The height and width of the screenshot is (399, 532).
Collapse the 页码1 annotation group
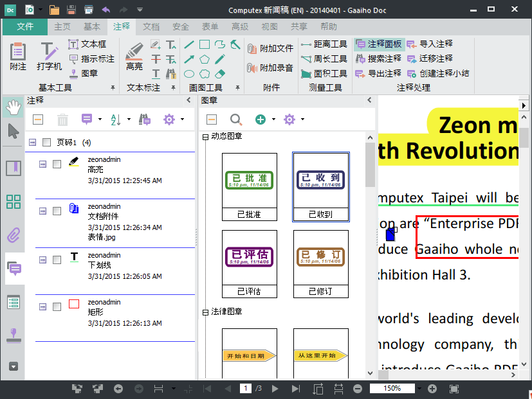coord(33,143)
